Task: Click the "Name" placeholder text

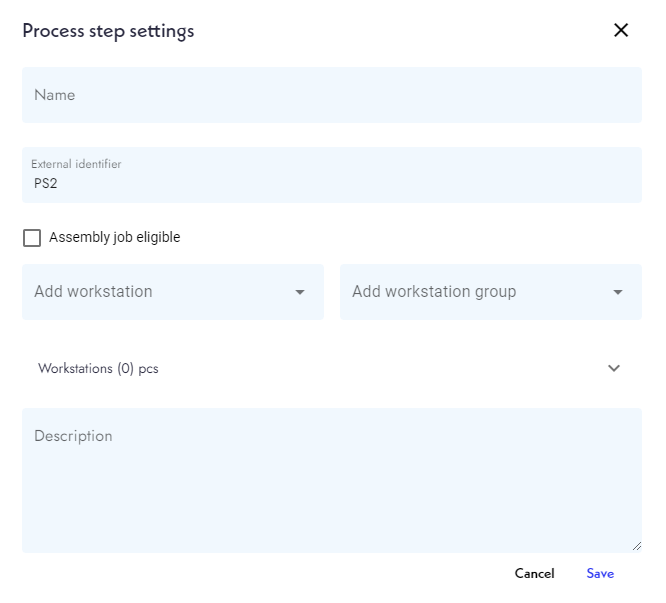Action: pyautogui.click(x=55, y=95)
